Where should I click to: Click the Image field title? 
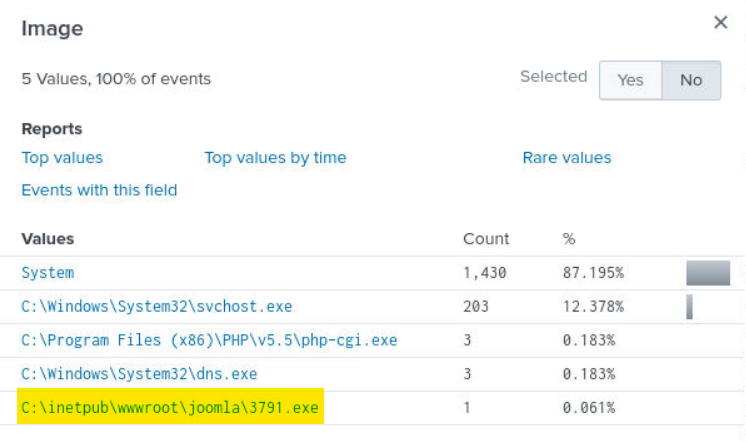click(x=52, y=29)
